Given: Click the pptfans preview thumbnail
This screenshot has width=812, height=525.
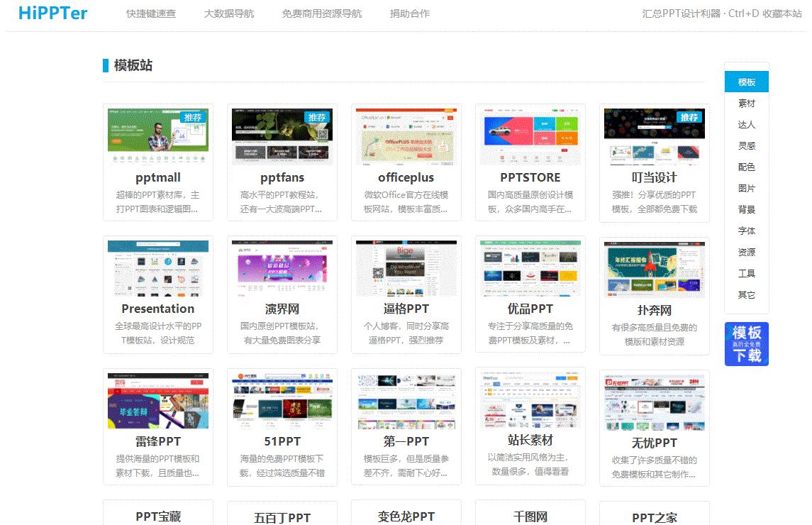Looking at the screenshot, I should [x=282, y=135].
